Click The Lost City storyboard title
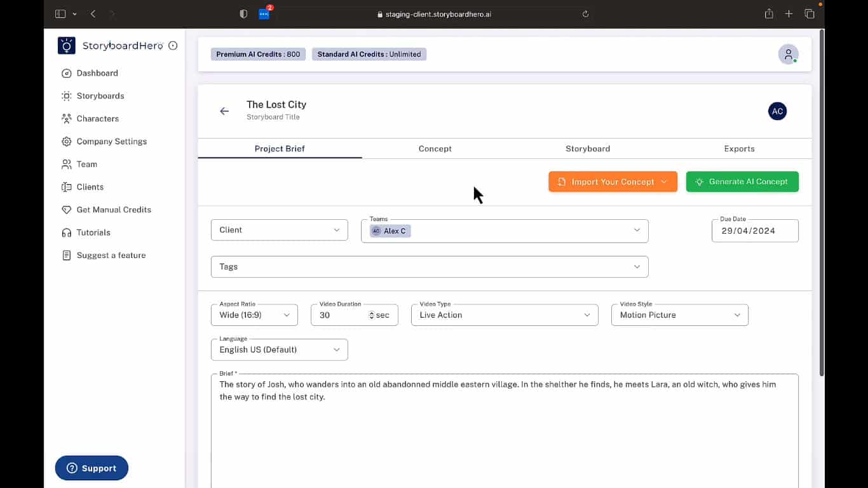 coord(276,105)
